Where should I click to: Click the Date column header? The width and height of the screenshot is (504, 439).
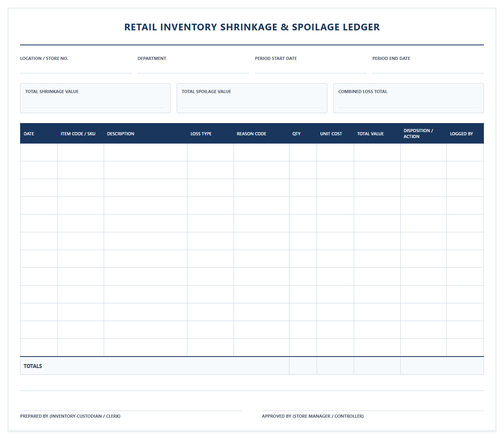tap(39, 134)
